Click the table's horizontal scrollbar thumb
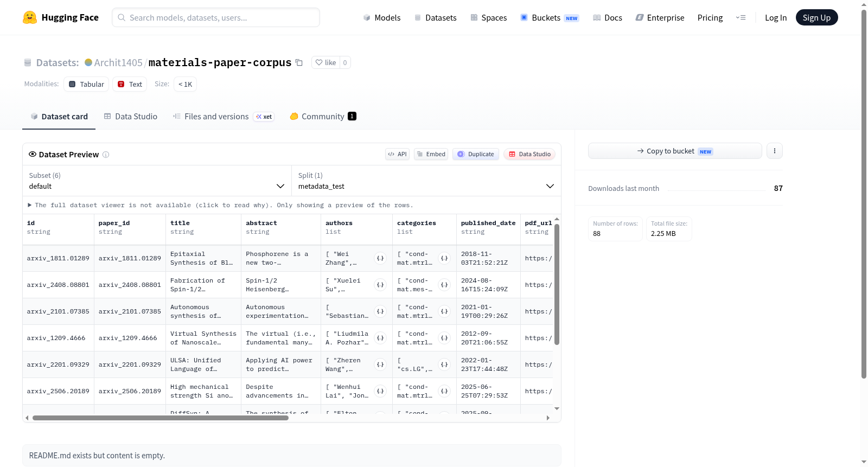The height and width of the screenshot is (467, 868). tap(161, 418)
